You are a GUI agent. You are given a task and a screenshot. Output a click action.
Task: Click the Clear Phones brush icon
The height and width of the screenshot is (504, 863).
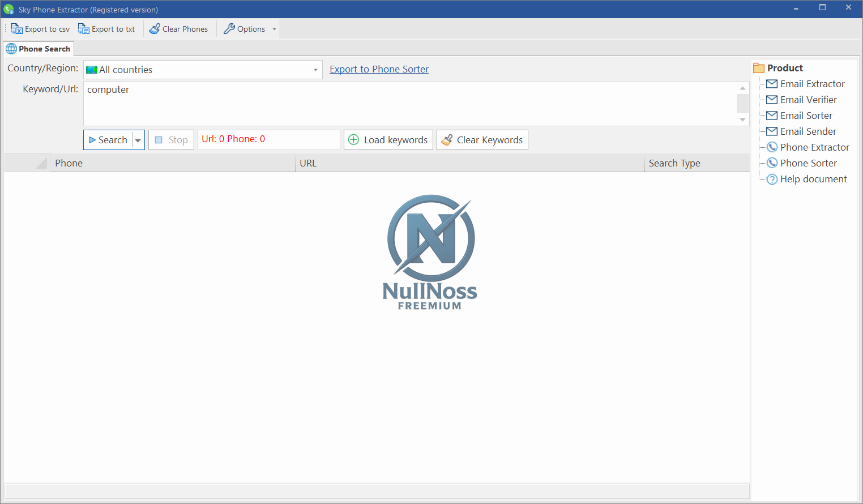(155, 29)
